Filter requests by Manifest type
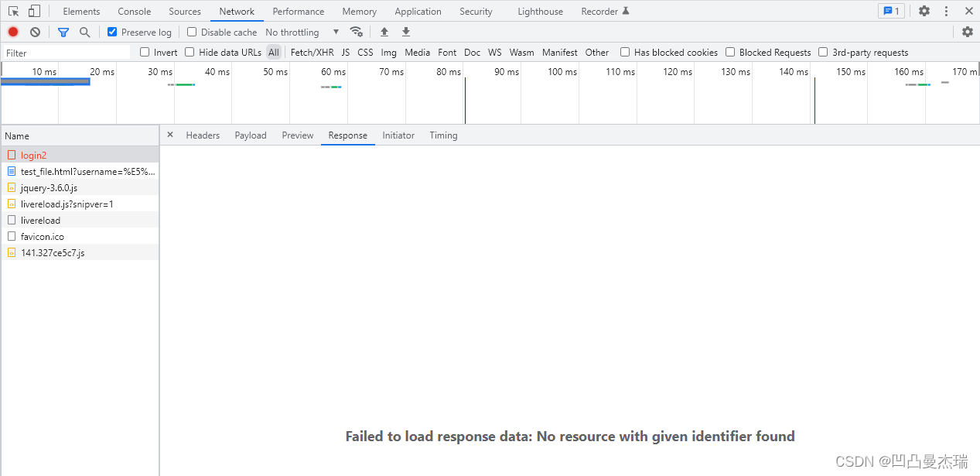 tap(560, 53)
